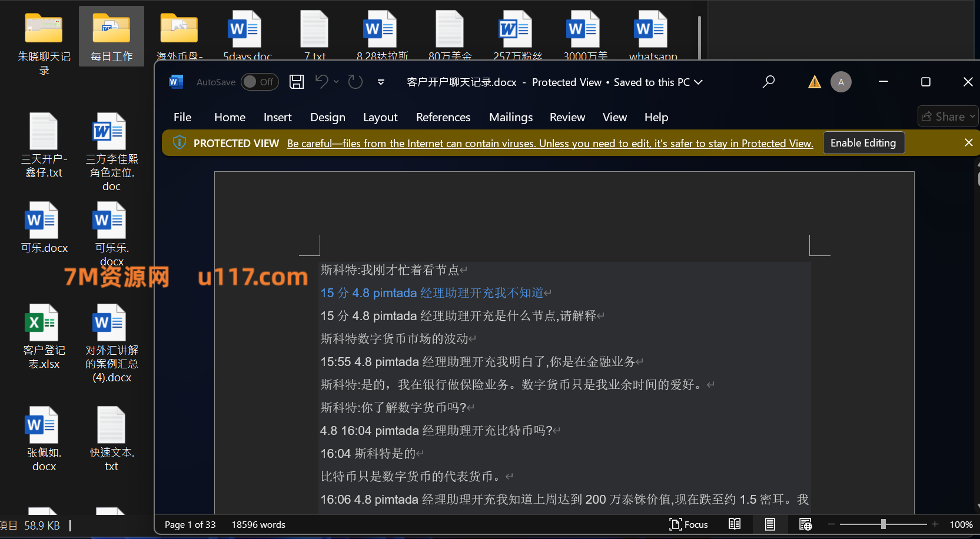The image size is (980, 539).
Task: Click the Undo arrow icon
Action: tap(321, 81)
